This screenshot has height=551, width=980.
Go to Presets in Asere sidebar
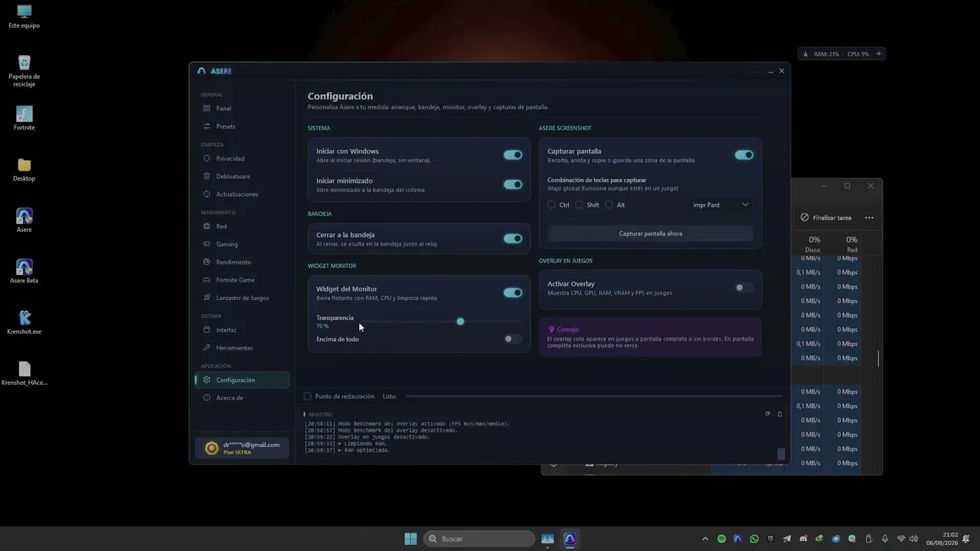pyautogui.click(x=242, y=126)
